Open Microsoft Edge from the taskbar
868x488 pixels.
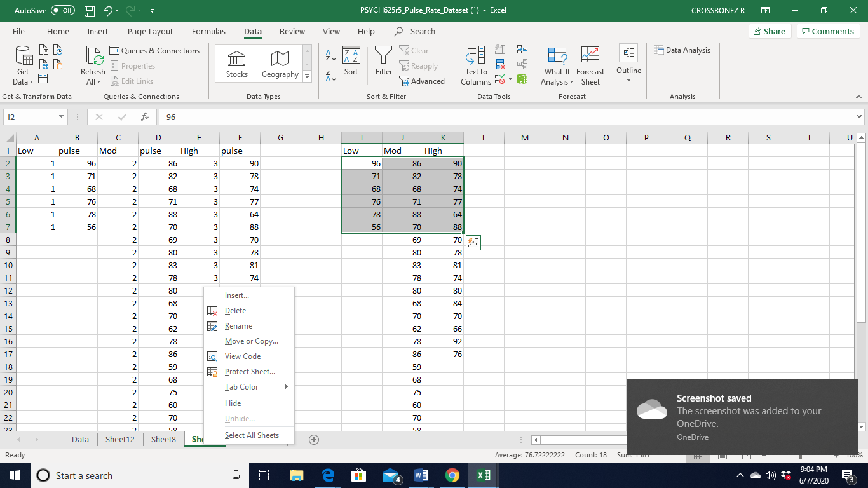[328, 475]
